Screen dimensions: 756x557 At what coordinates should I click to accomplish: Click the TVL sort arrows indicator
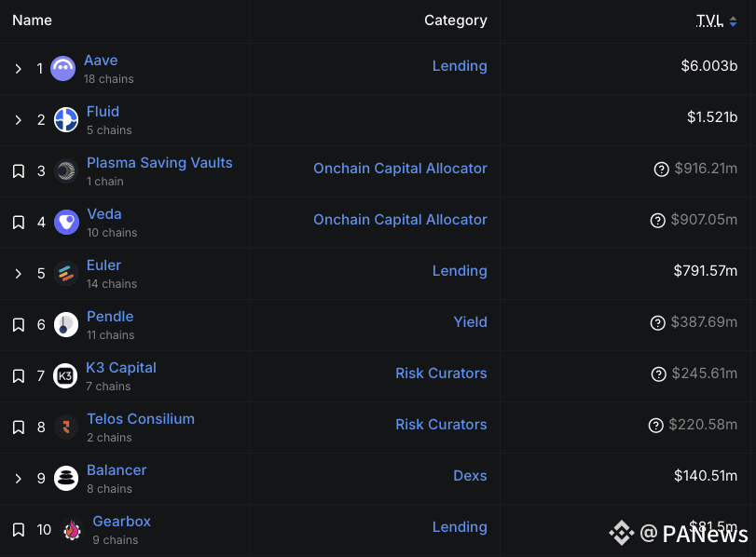(733, 21)
